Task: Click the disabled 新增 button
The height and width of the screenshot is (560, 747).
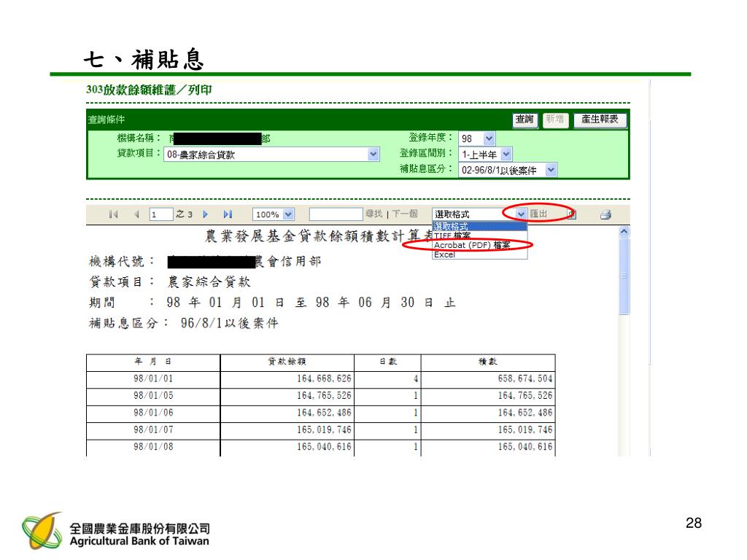Action: (555, 120)
